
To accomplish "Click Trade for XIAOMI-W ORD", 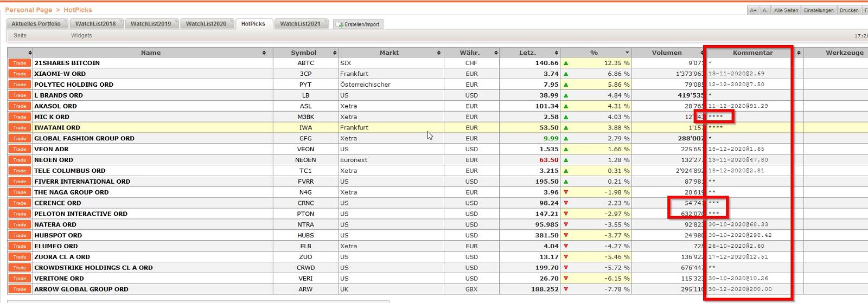I will pyautogui.click(x=20, y=74).
